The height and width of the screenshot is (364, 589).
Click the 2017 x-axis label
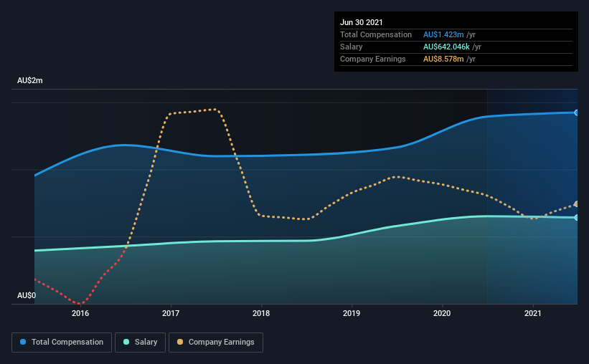point(171,313)
